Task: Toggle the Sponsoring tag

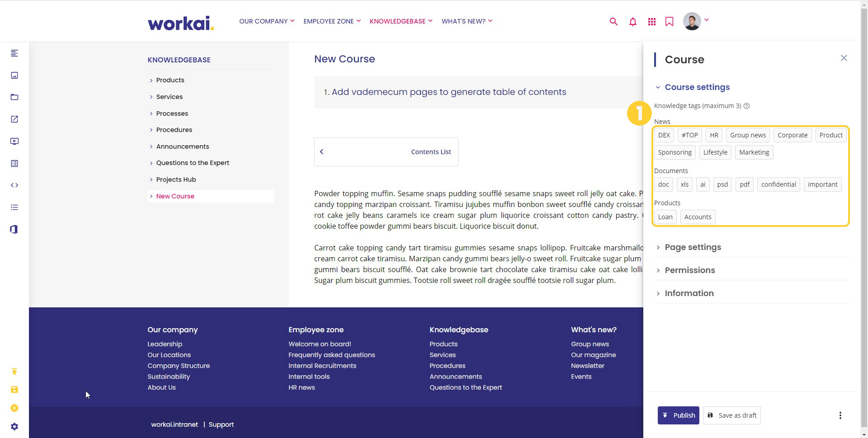Action: (675, 152)
